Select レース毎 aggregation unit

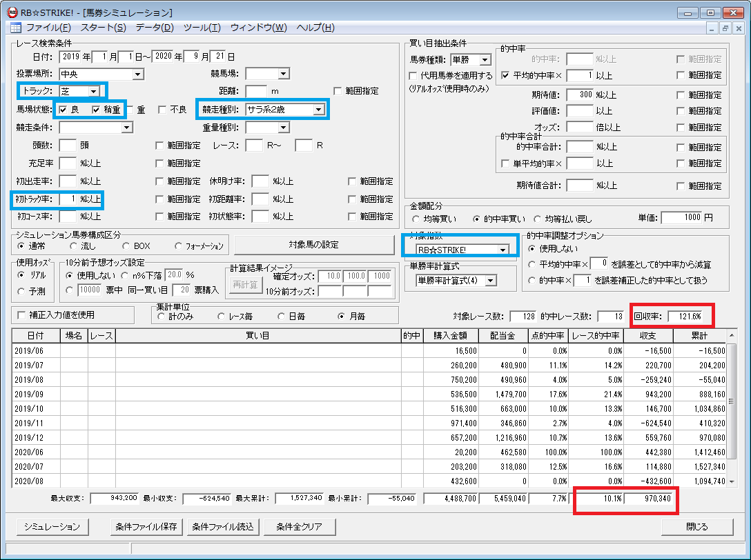(x=221, y=317)
